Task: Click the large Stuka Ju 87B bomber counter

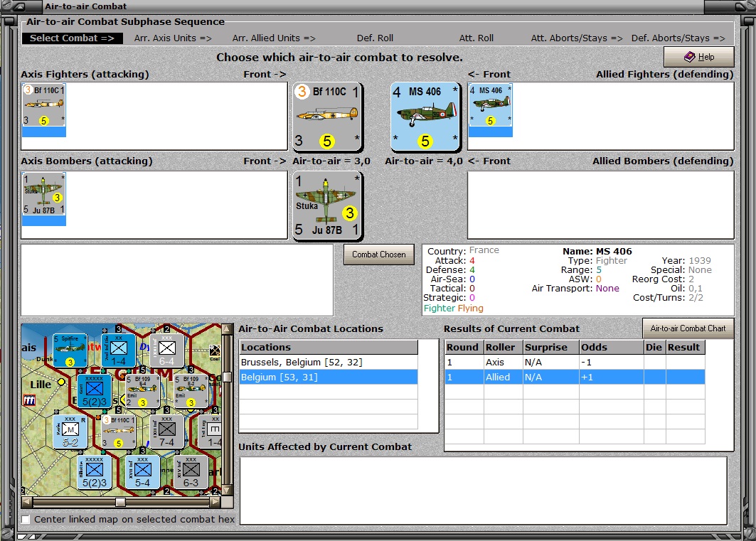Action: point(327,205)
